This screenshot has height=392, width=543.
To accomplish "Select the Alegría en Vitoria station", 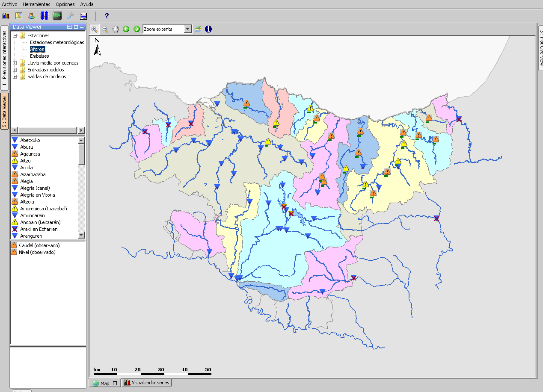I will pos(38,195).
